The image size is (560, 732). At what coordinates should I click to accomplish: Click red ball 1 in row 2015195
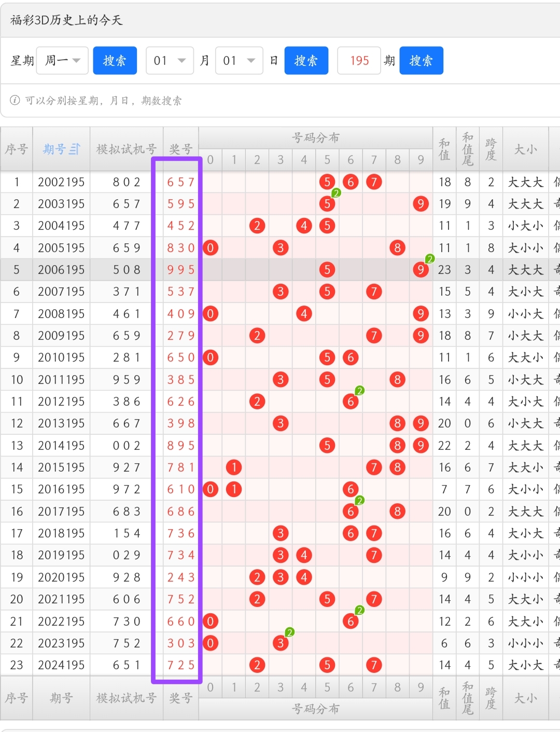[x=234, y=467]
